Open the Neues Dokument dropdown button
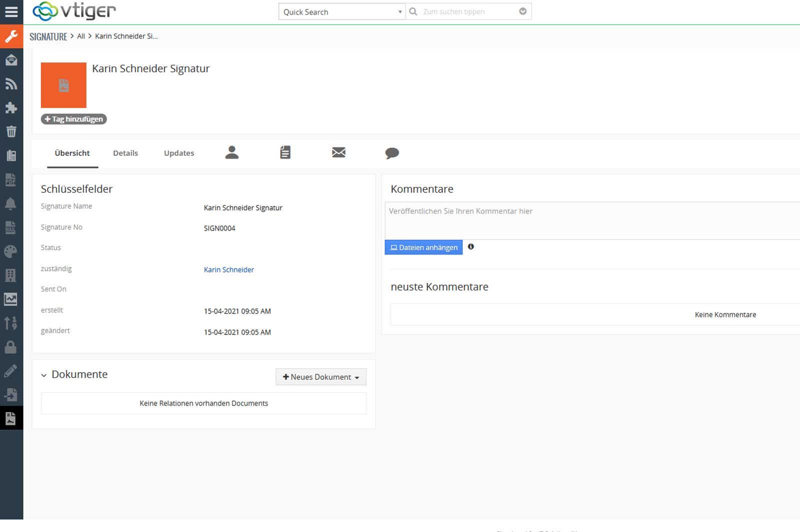Viewport: 800px width, 532px height. 320,377
